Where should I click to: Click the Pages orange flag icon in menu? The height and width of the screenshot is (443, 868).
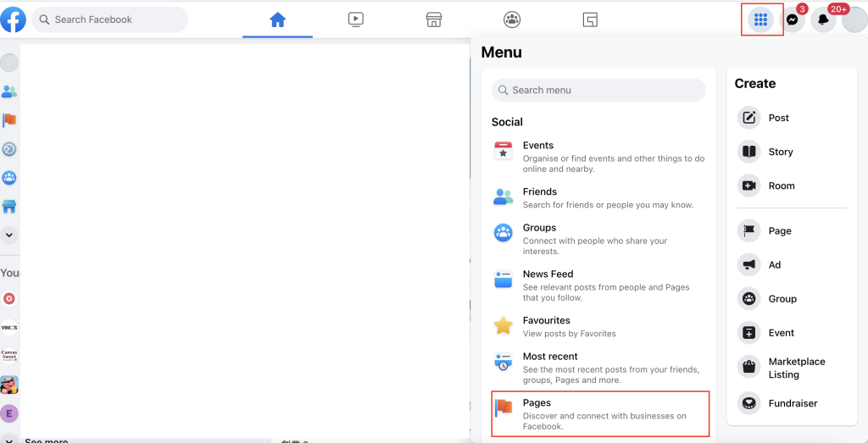tap(504, 407)
